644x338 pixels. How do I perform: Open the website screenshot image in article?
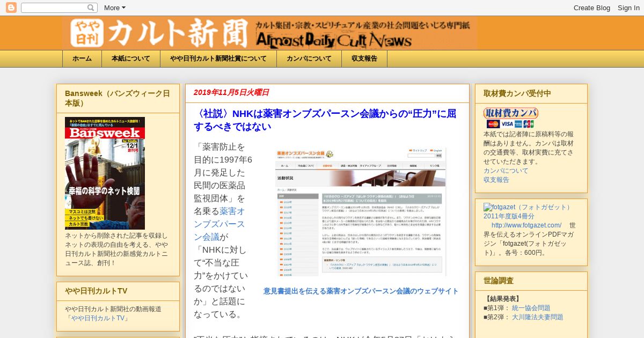click(361, 212)
